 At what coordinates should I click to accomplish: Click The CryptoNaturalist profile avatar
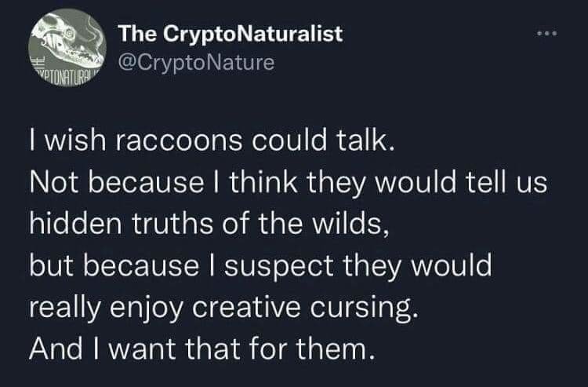coord(67,48)
